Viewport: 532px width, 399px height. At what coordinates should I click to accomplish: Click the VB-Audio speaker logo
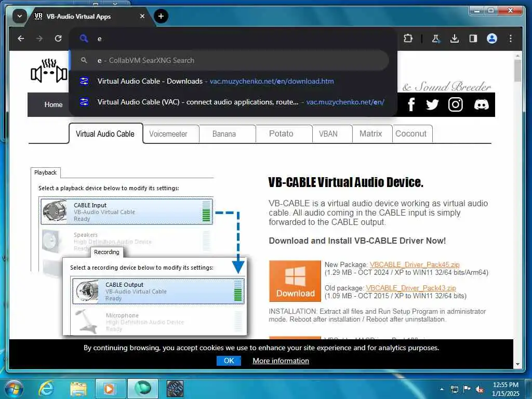click(x=49, y=71)
